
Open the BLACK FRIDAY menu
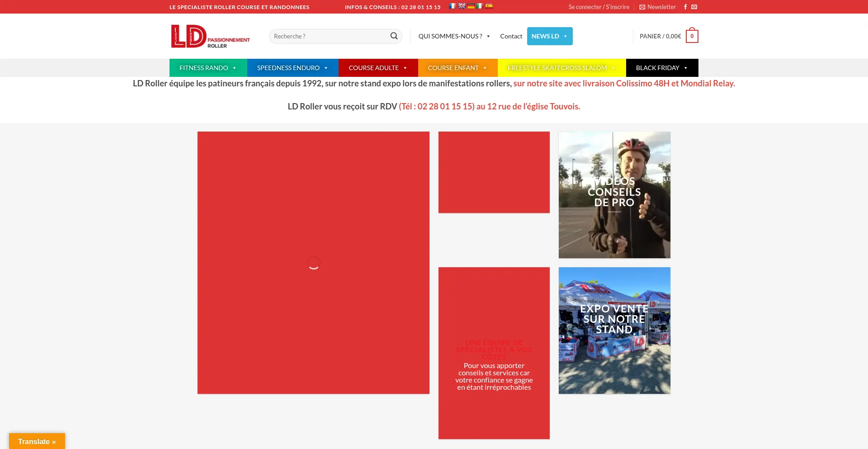click(662, 68)
